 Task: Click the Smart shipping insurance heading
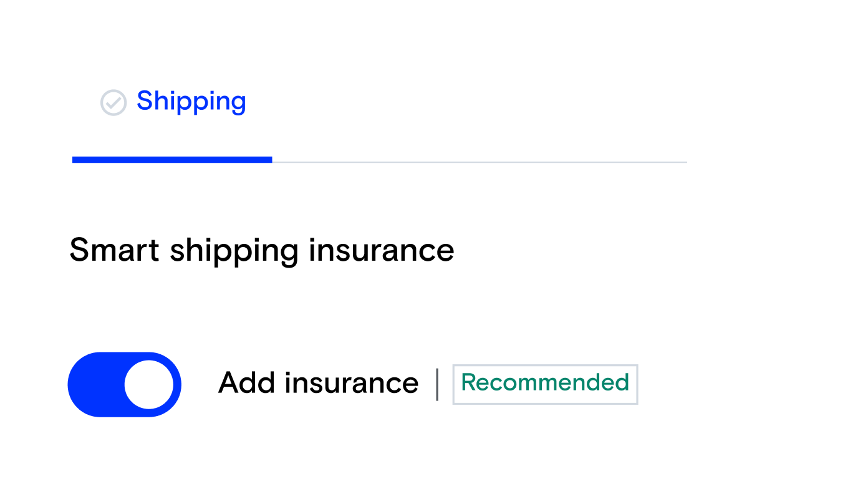[262, 249]
